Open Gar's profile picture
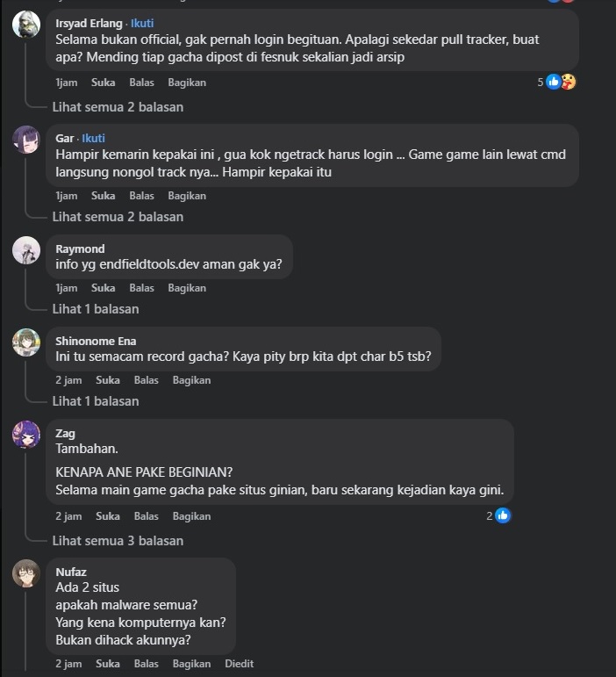 click(26, 140)
